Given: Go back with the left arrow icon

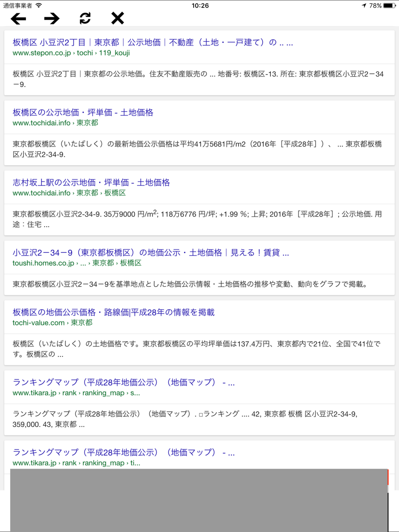Looking at the screenshot, I should click(x=18, y=18).
